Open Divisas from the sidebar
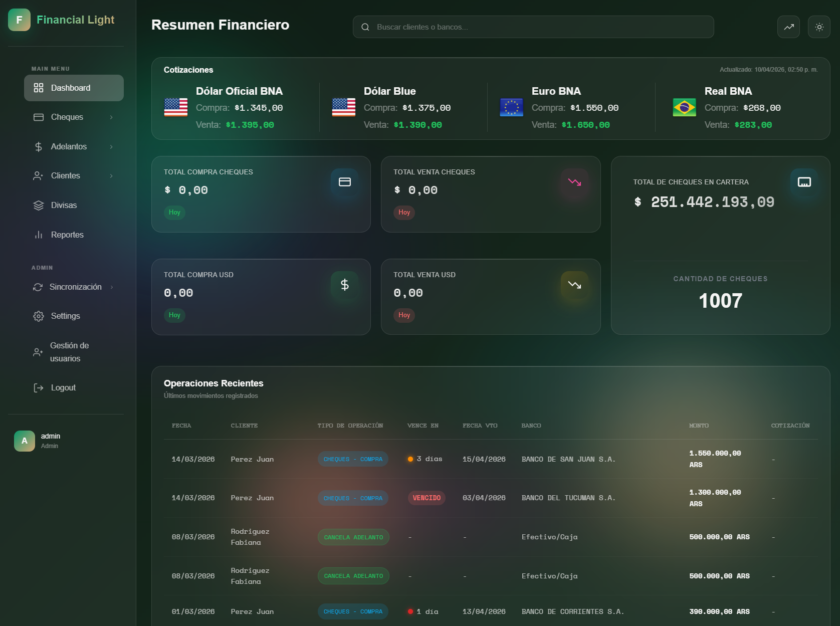The height and width of the screenshot is (626, 840). (x=64, y=205)
